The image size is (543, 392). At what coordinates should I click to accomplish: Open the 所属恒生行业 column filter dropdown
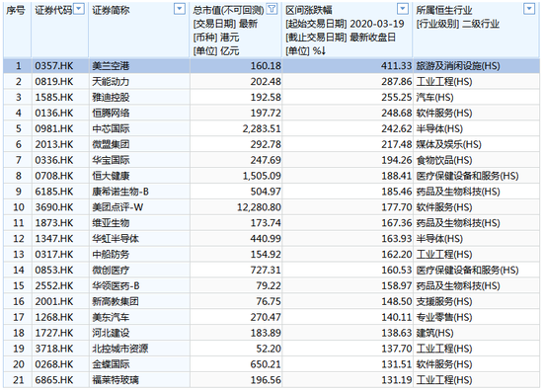pos(529,9)
